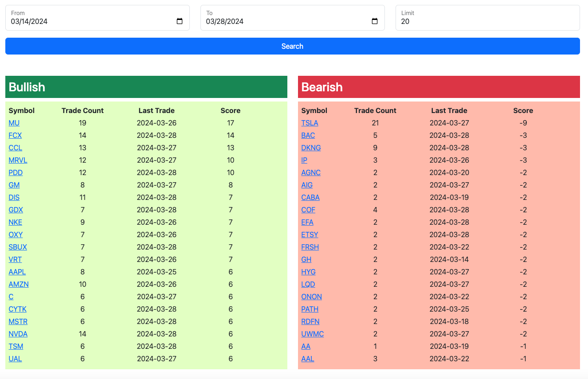Screen dimensions: 588x379
Task: Open the ONON symbol link
Action: tap(312, 297)
